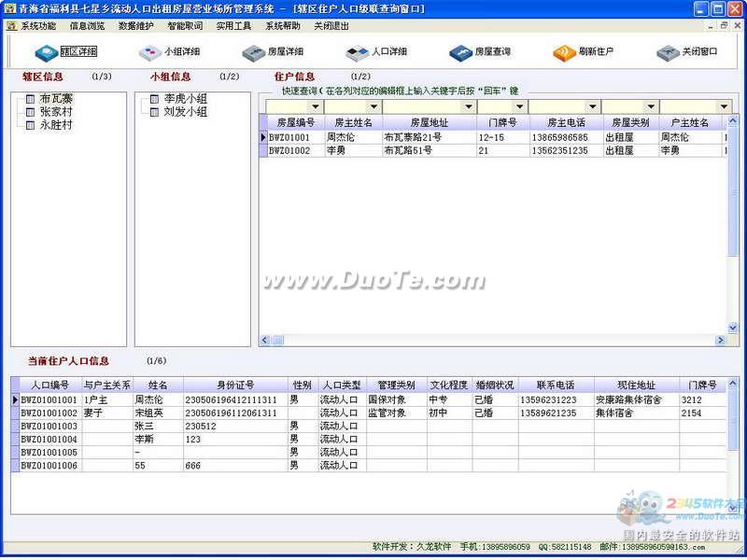The width and height of the screenshot is (747, 560).
Task: Open 实用工具 menu
Action: 233,26
